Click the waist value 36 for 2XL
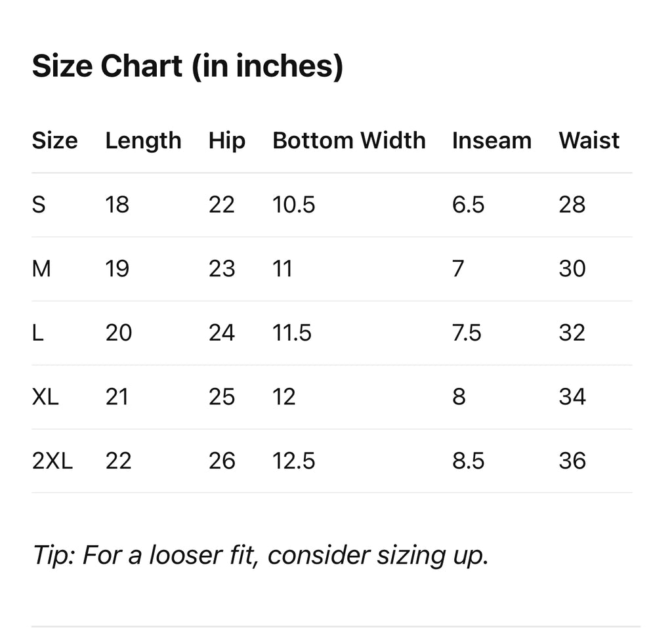This screenshot has width=672, height=628. click(572, 461)
